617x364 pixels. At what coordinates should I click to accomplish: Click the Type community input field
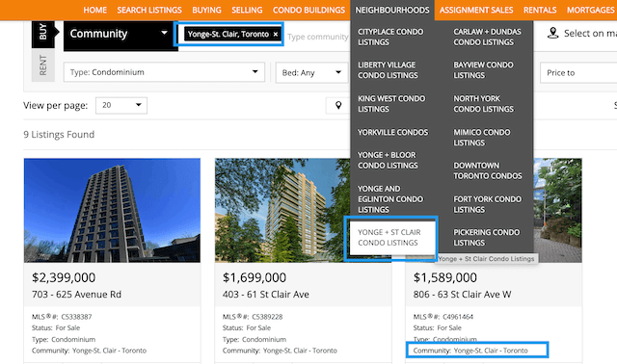317,37
